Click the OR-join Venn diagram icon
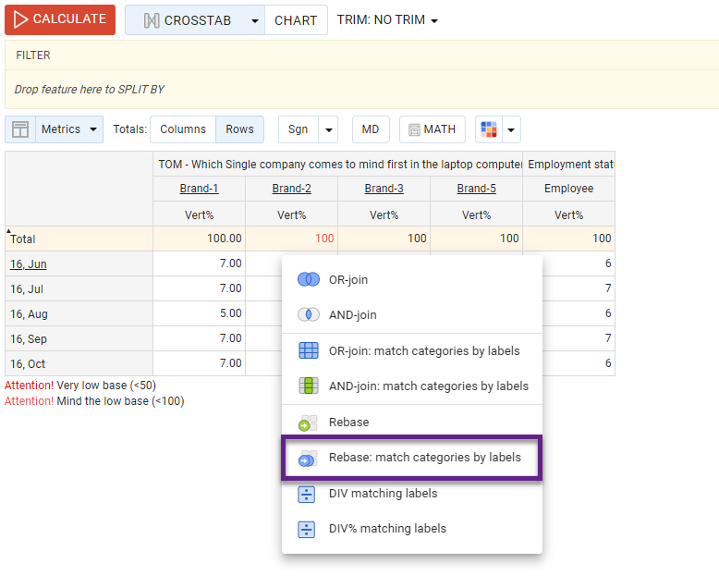 click(308, 279)
